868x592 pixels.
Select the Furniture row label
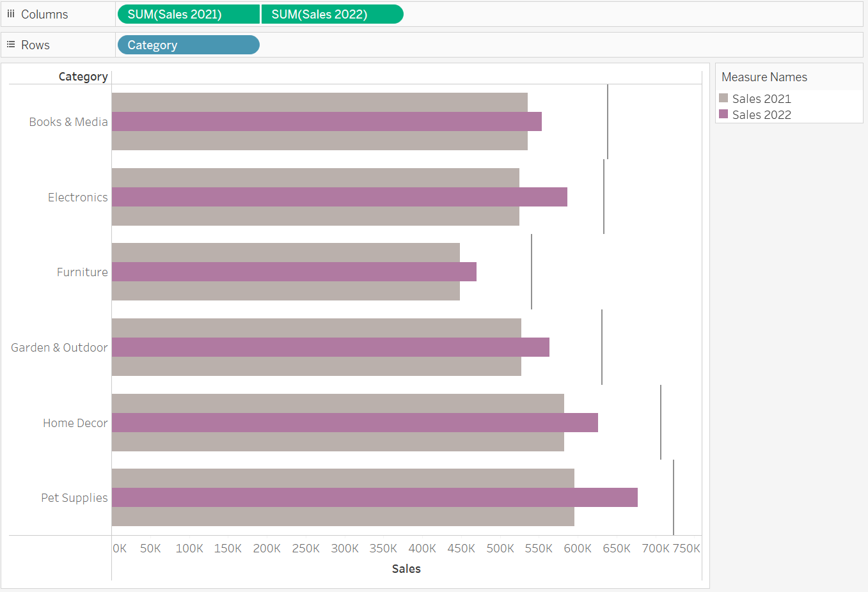(83, 272)
